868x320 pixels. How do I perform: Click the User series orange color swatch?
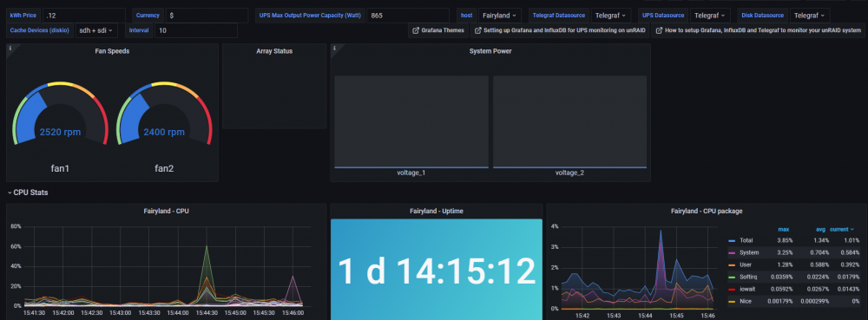[x=732, y=264]
